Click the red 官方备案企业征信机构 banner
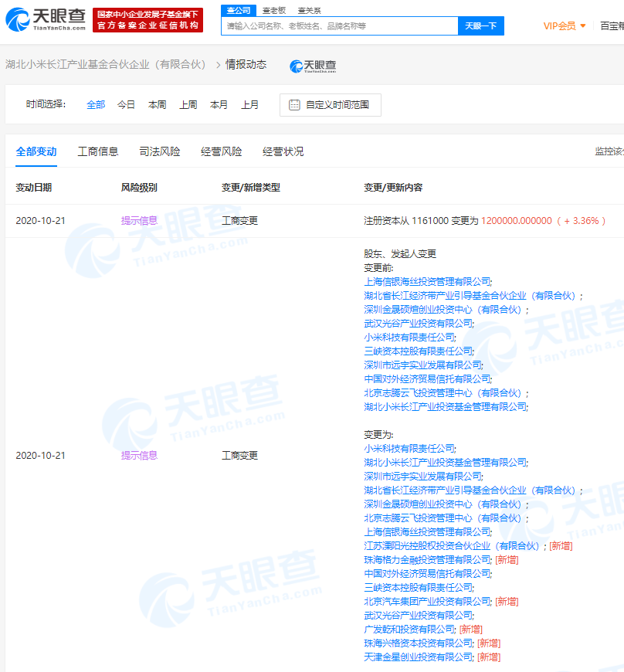624x672 pixels. pyautogui.click(x=148, y=20)
